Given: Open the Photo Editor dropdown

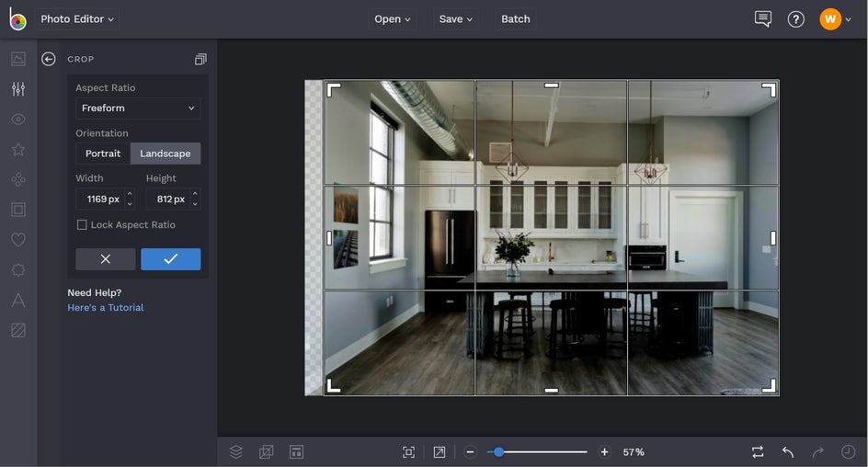Looking at the screenshot, I should pos(77,19).
